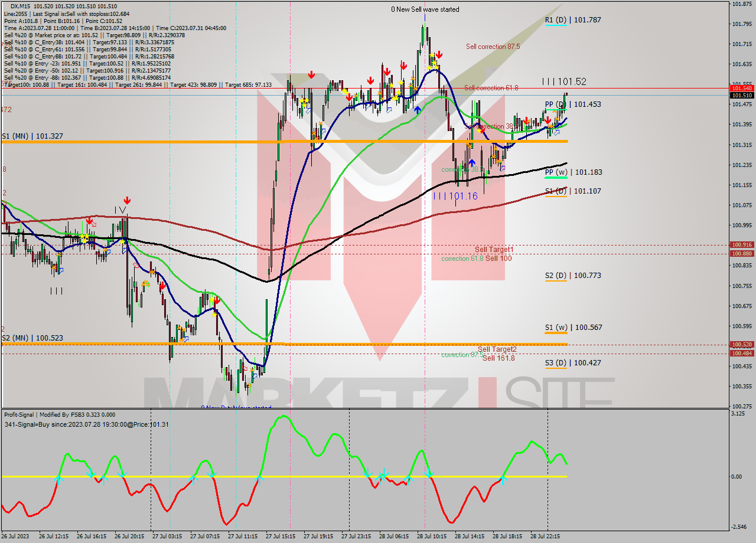
Task: Click the '27 Jul 15:15' time axis label
Action: coord(281,537)
